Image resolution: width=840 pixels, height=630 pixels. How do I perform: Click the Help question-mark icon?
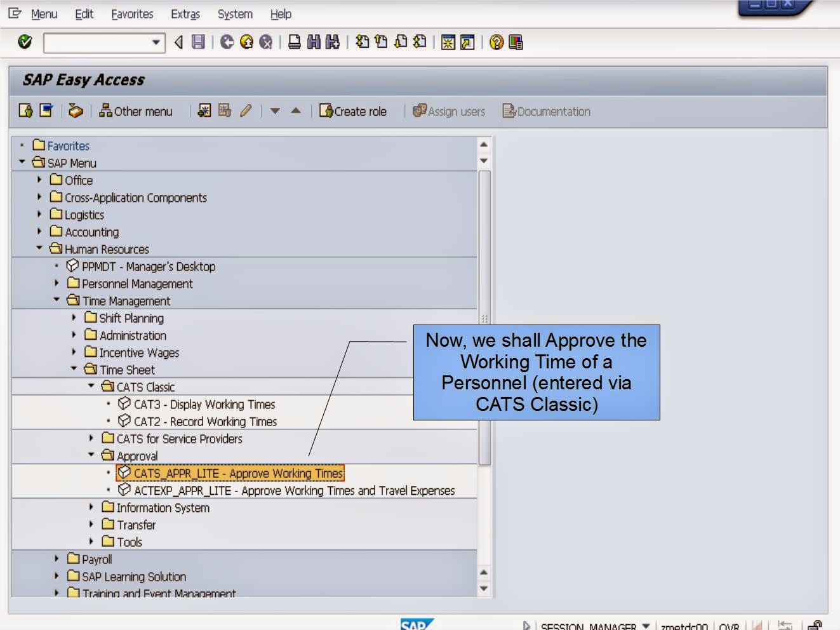coord(497,43)
